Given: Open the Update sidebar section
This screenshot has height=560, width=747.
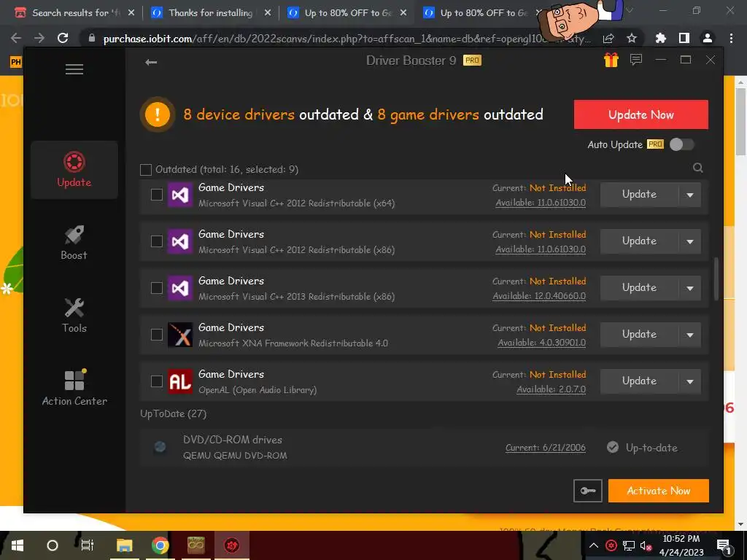Looking at the screenshot, I should tap(74, 169).
